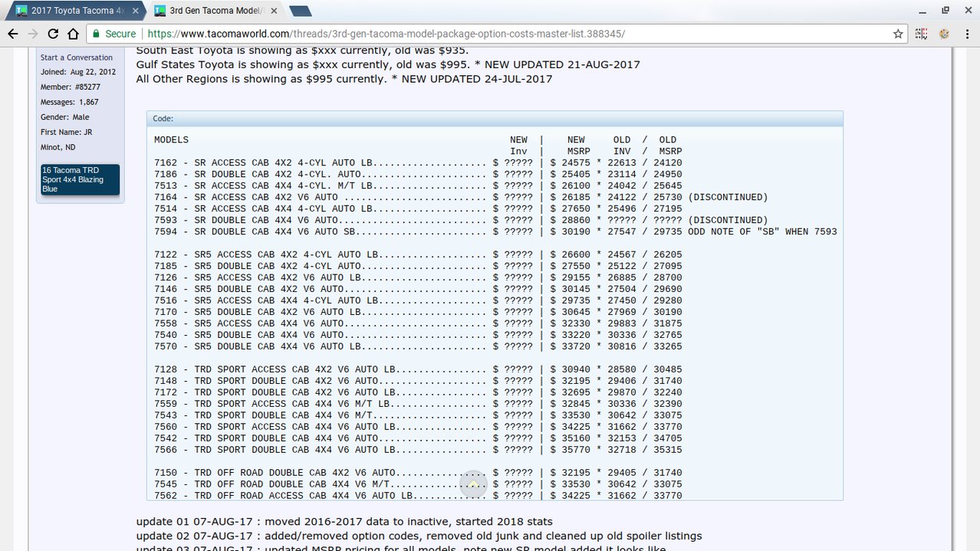Open a new browser tab
The height and width of the screenshot is (551, 980).
[300, 11]
